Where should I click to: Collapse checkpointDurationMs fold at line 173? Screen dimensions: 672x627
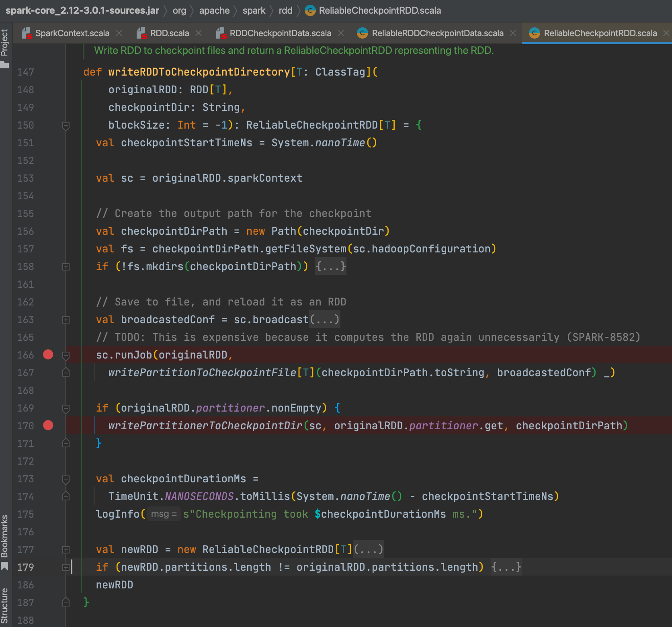click(x=66, y=479)
